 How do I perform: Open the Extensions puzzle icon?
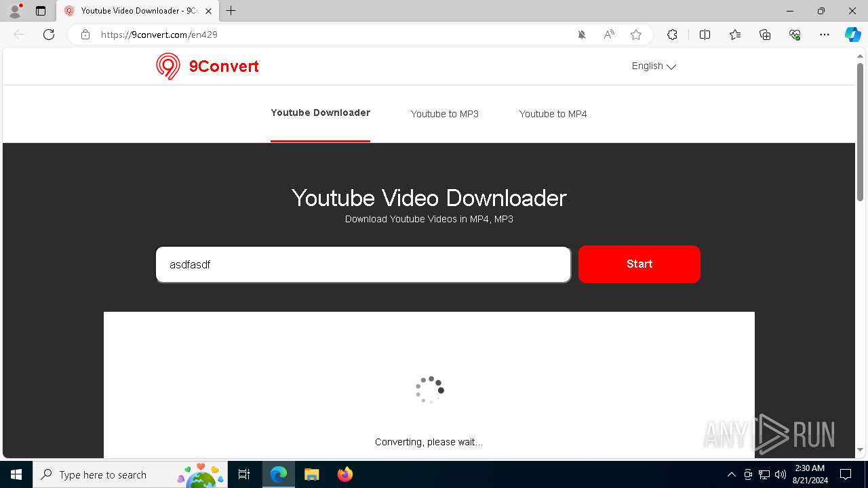(x=672, y=35)
